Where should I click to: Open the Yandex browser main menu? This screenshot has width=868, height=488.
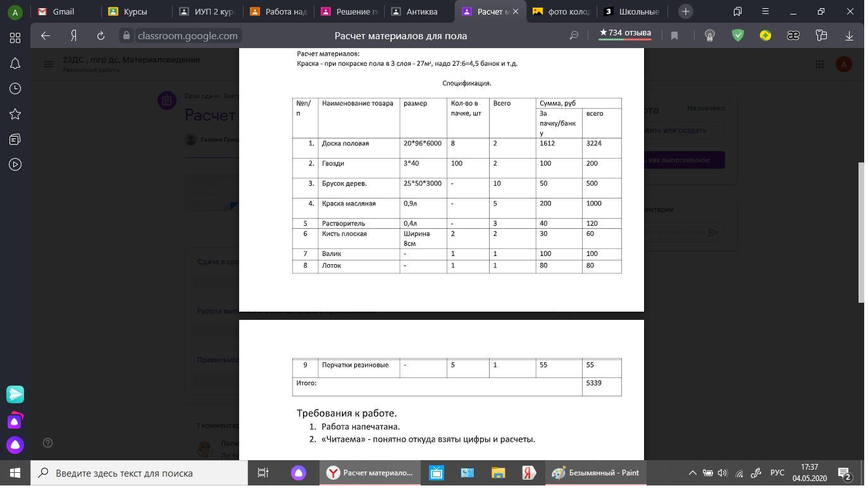(x=765, y=11)
